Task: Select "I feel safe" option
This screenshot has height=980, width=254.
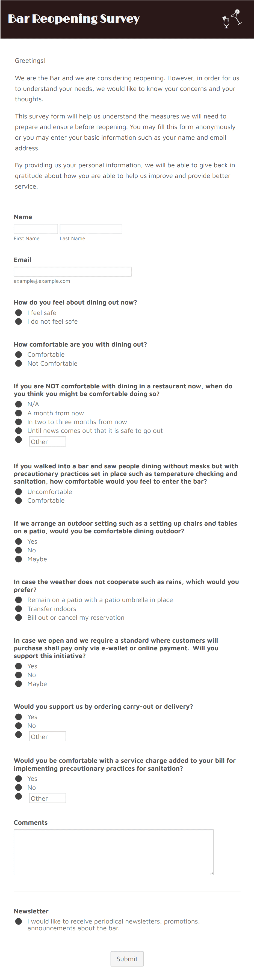Action: pyautogui.click(x=19, y=313)
